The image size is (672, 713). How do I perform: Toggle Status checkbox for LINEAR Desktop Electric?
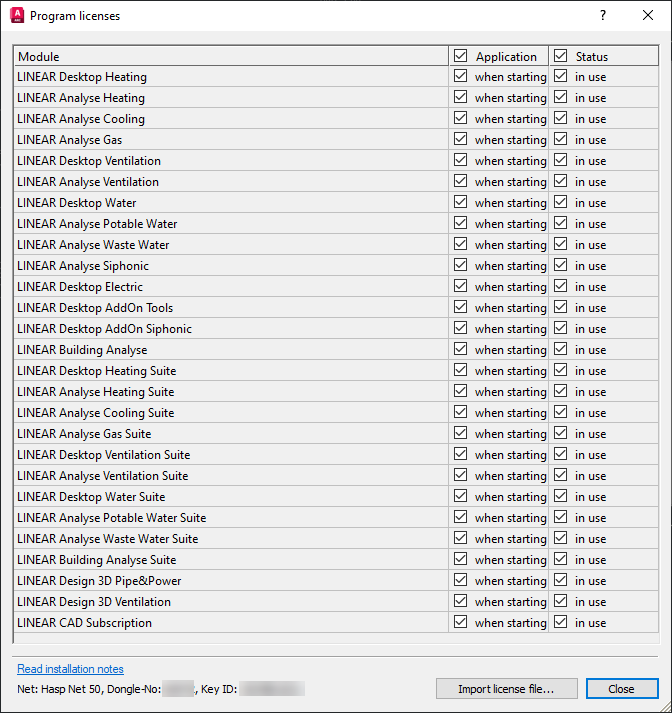tap(560, 286)
